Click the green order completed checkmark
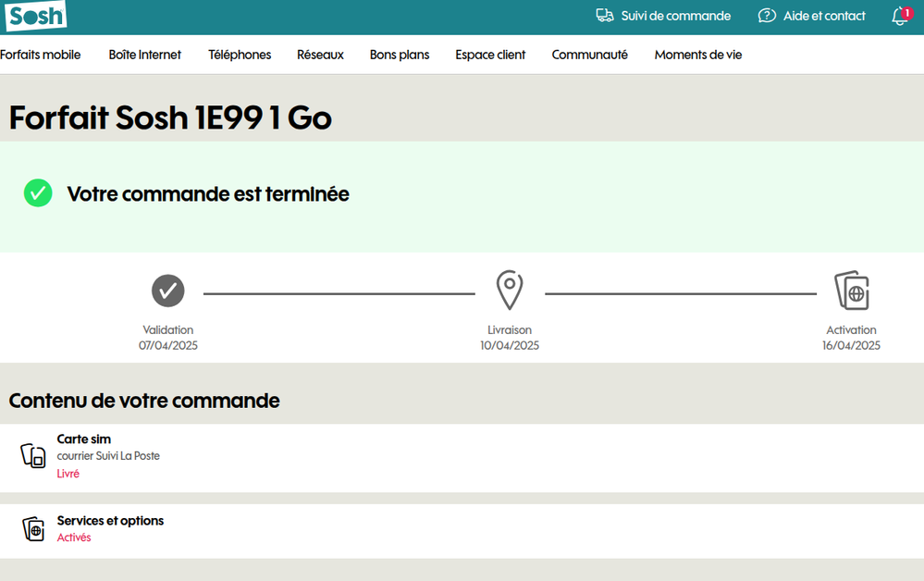Screen dimensions: 924x581 pyautogui.click(x=38, y=193)
